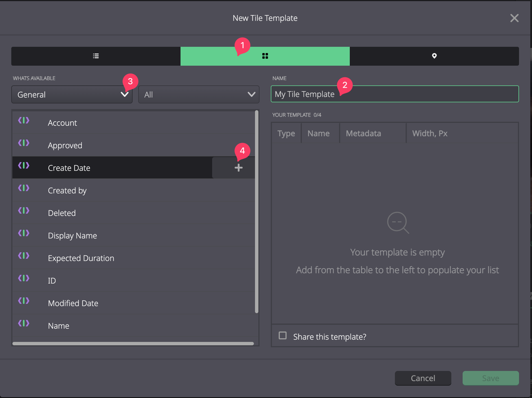The height and width of the screenshot is (398, 532).
Task: Close the New Tile Template dialog
Action: point(515,18)
